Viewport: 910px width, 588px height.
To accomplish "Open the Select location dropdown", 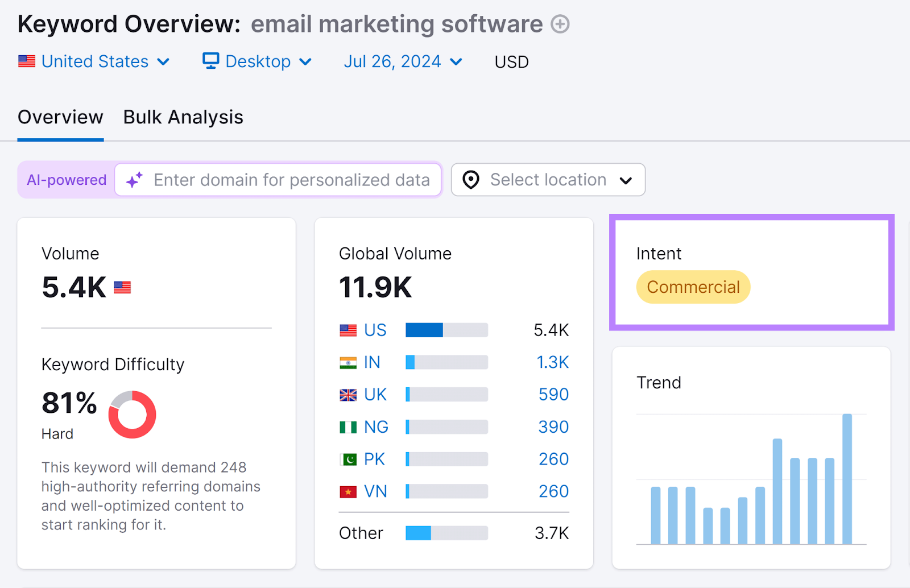I will (x=548, y=180).
